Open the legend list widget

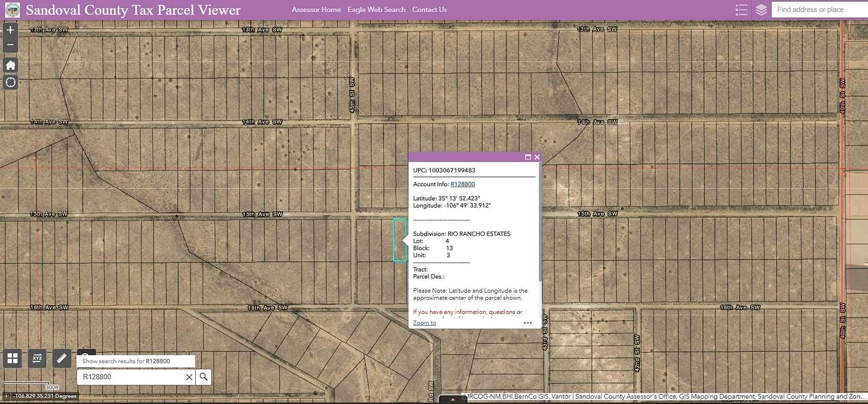[741, 10]
